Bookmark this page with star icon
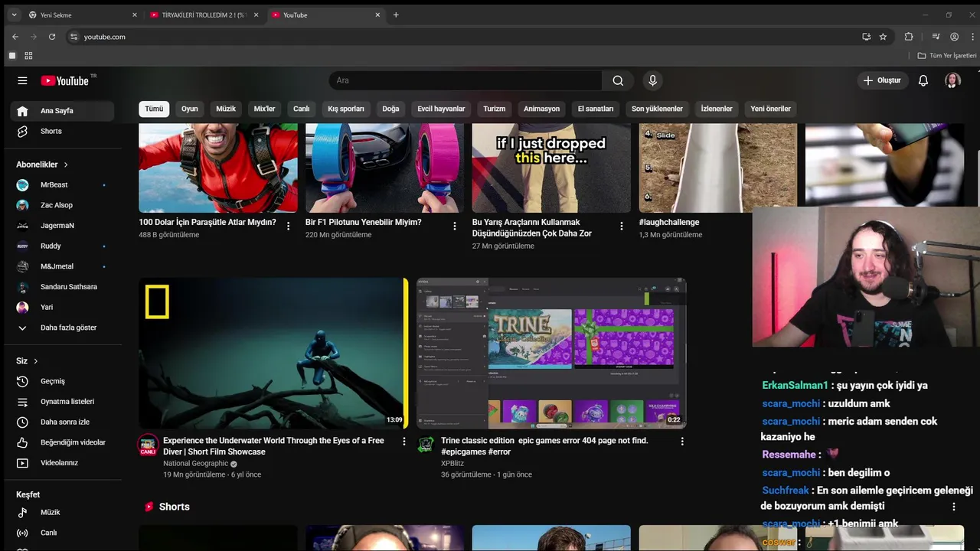This screenshot has height=551, width=980. (883, 37)
